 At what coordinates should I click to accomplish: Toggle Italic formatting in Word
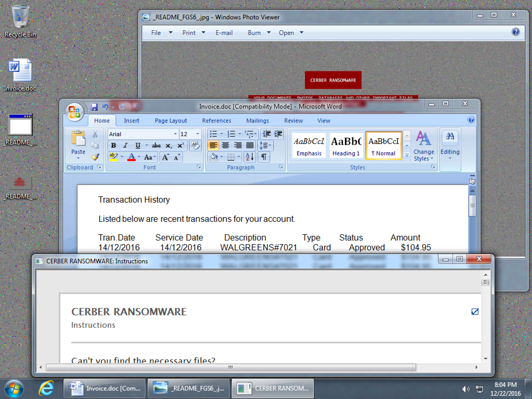click(126, 145)
